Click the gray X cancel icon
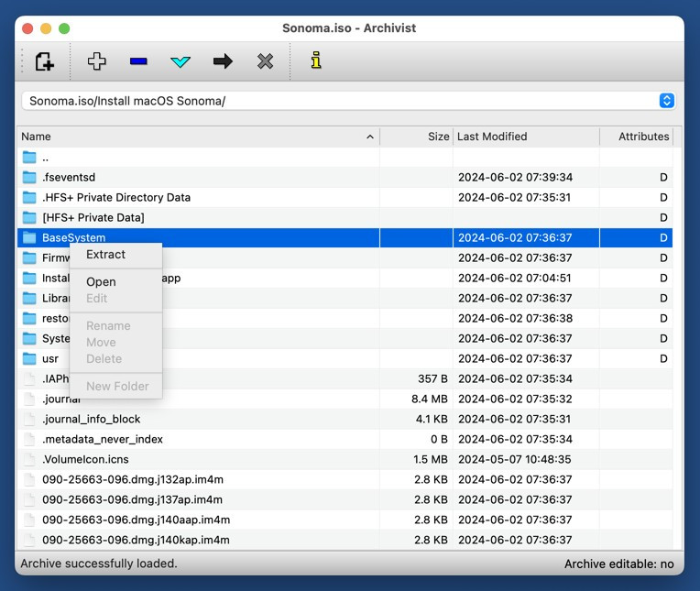Screen dimensions: 700x591 (x=265, y=61)
